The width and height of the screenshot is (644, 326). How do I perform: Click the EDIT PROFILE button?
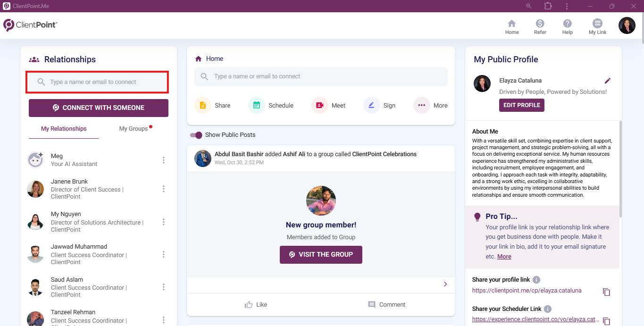point(522,105)
